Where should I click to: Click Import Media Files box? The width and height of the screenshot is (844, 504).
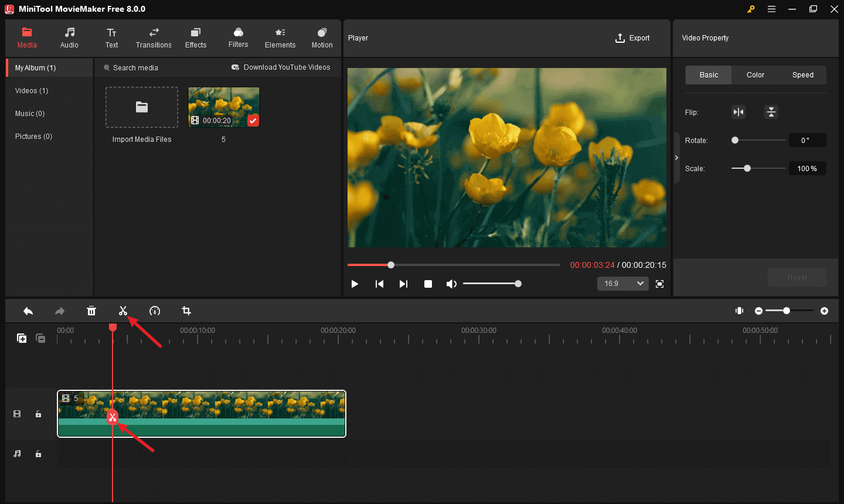[x=142, y=107]
